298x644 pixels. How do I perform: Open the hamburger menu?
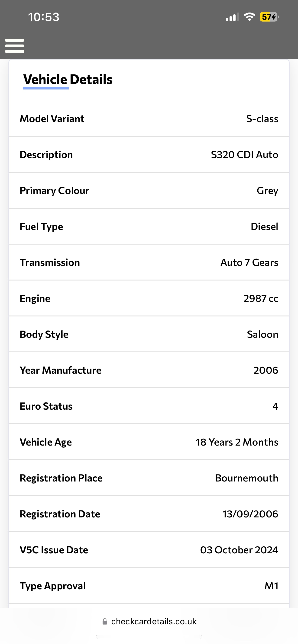coord(15,46)
